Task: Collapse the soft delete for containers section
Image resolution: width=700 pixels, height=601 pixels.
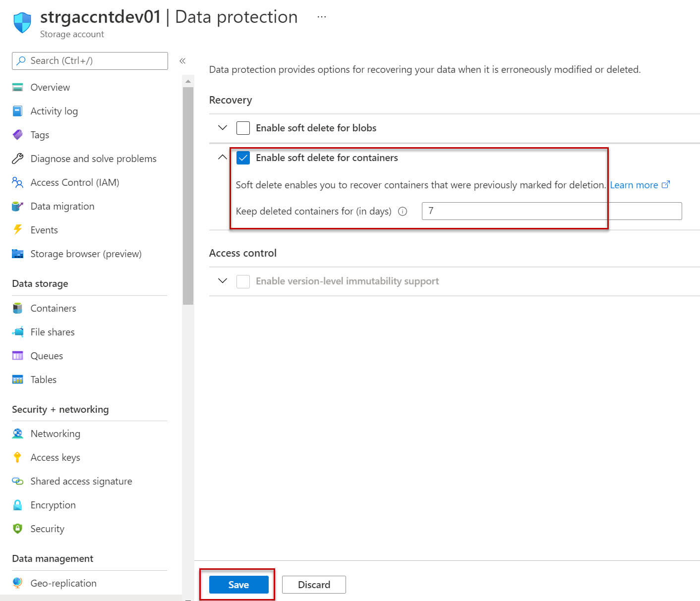Action: [222, 157]
